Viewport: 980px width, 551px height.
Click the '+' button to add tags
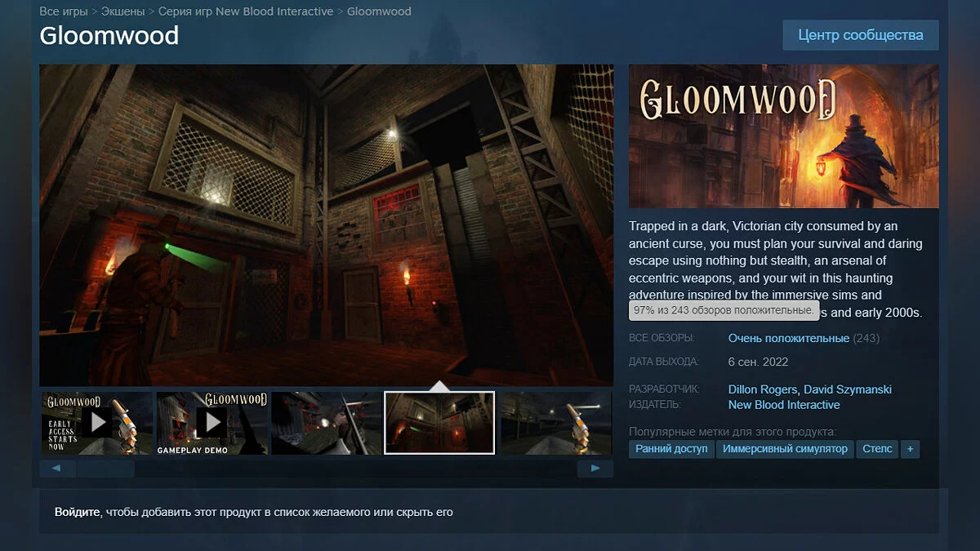coord(910,449)
